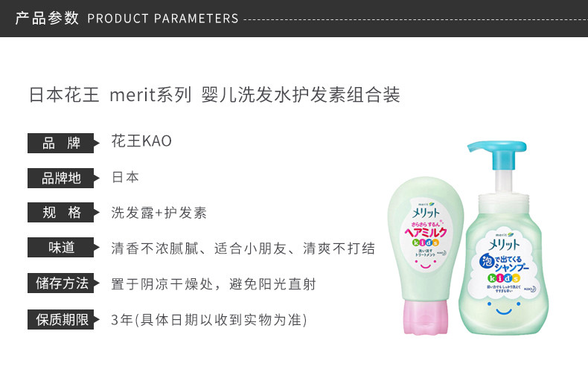588x366 pixels.
Task: Click the 产品参数 header title
Action: [47, 18]
